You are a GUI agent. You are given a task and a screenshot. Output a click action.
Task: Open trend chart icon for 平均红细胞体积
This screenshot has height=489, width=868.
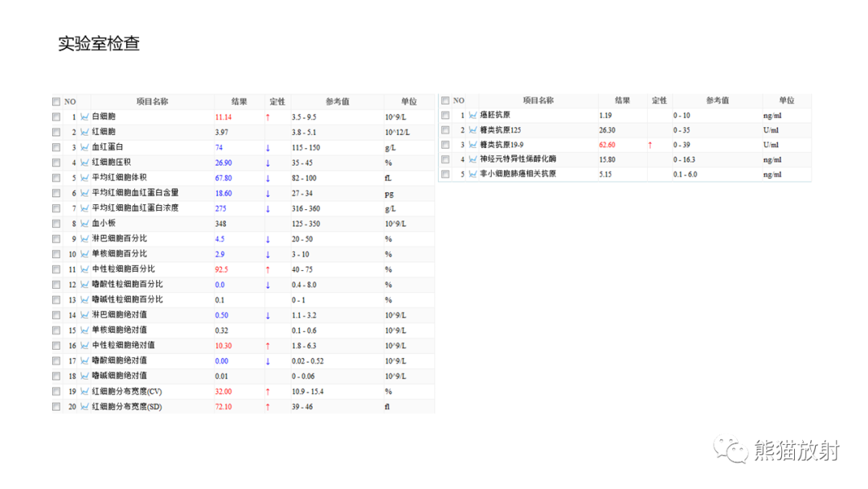tap(84, 178)
